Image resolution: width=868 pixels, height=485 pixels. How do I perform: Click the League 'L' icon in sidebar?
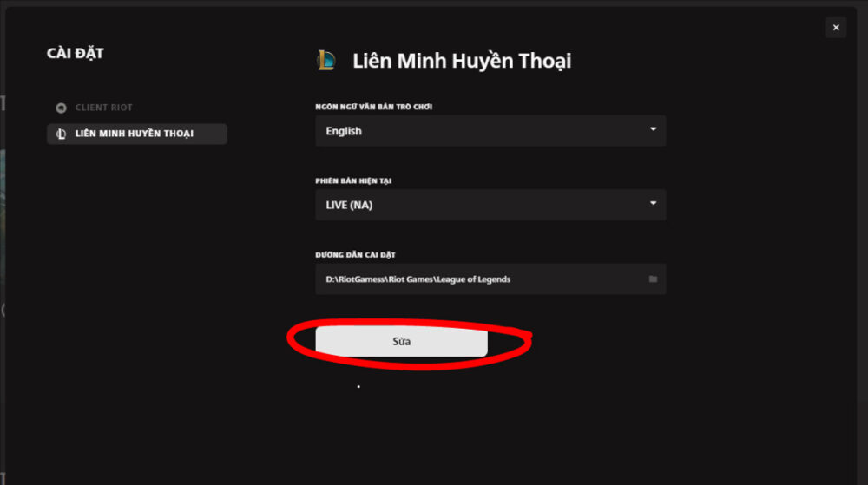61,134
